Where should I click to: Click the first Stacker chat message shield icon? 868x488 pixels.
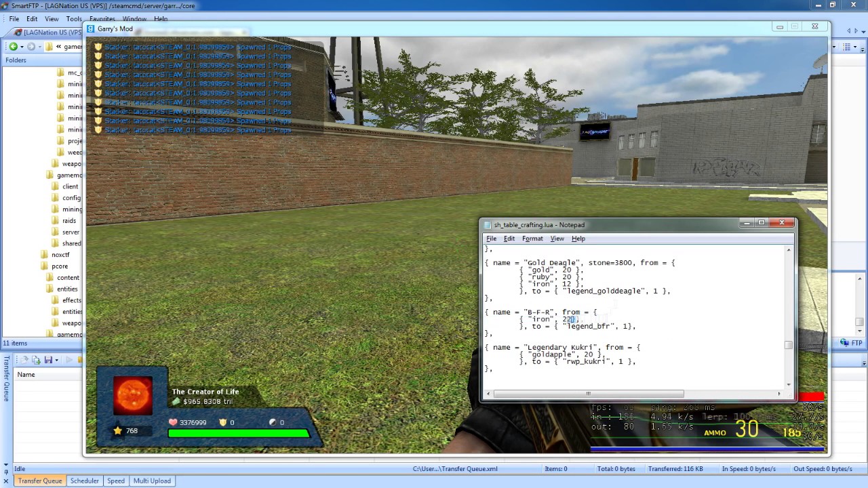point(98,47)
